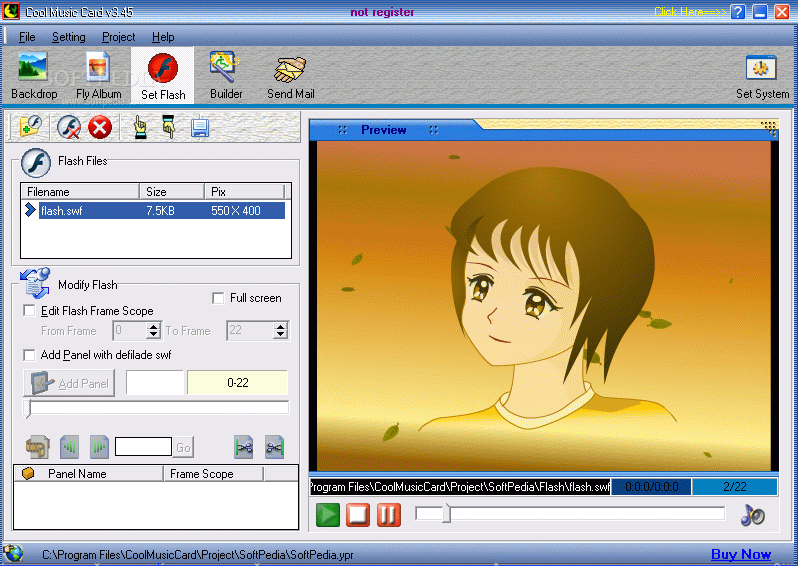The image size is (798, 566).
Task: Open Set System settings
Action: (x=762, y=76)
